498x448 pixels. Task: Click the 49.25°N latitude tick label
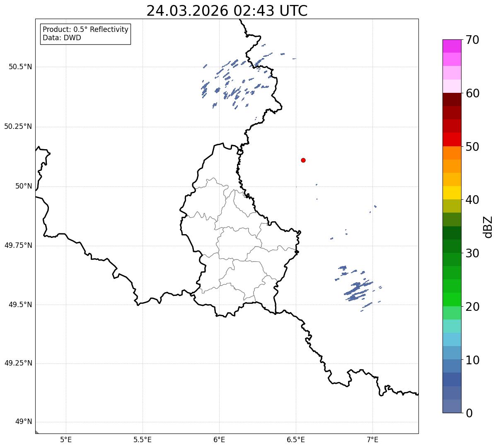click(x=18, y=363)
